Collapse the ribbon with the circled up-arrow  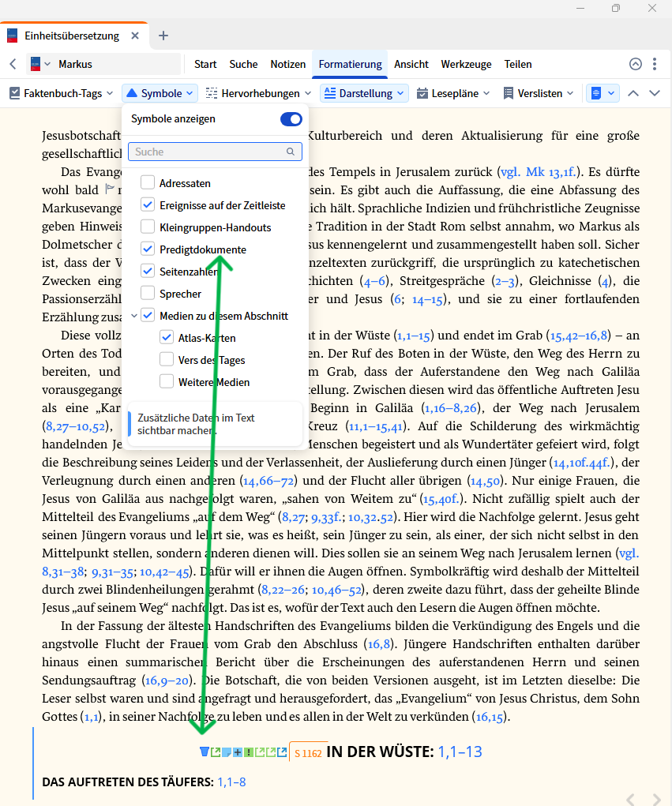(636, 64)
